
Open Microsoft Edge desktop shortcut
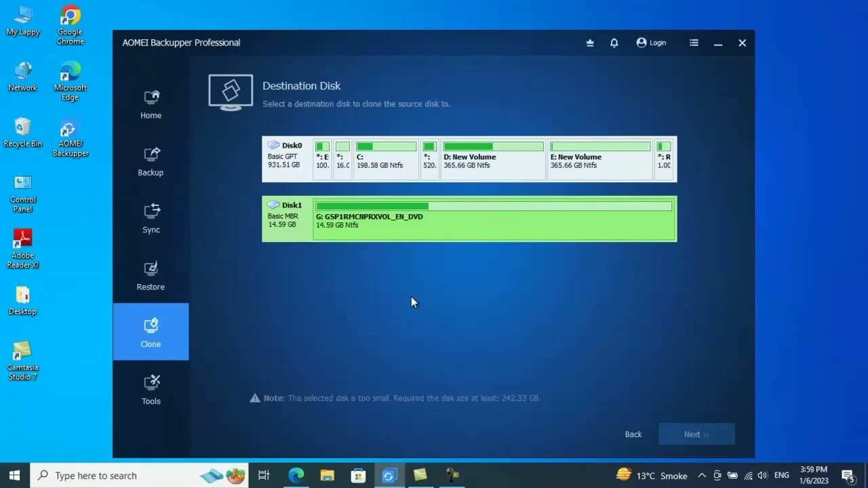point(70,81)
